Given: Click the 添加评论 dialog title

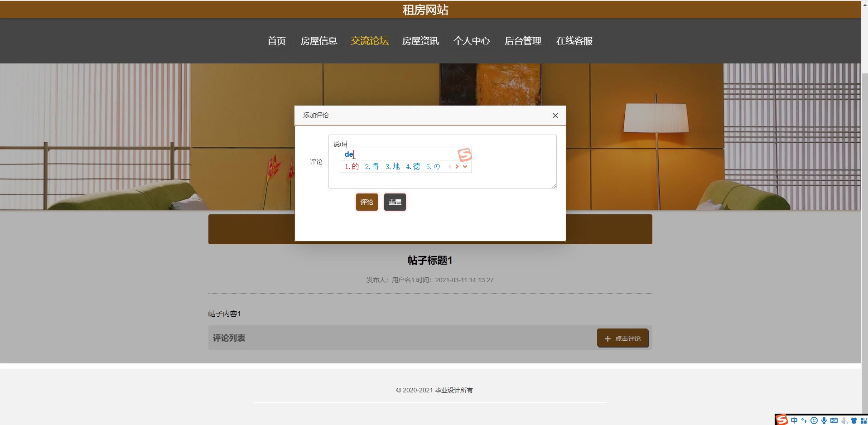Looking at the screenshot, I should pyautogui.click(x=316, y=115).
